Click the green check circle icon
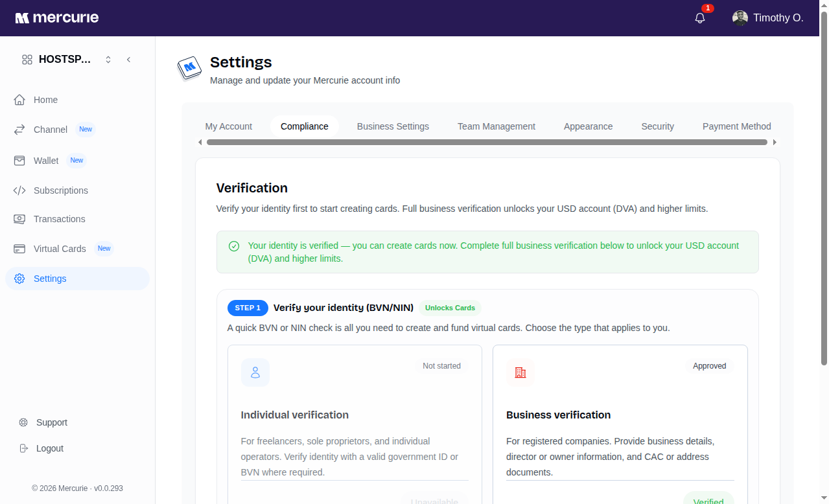Image resolution: width=829 pixels, height=504 pixels. tap(234, 246)
